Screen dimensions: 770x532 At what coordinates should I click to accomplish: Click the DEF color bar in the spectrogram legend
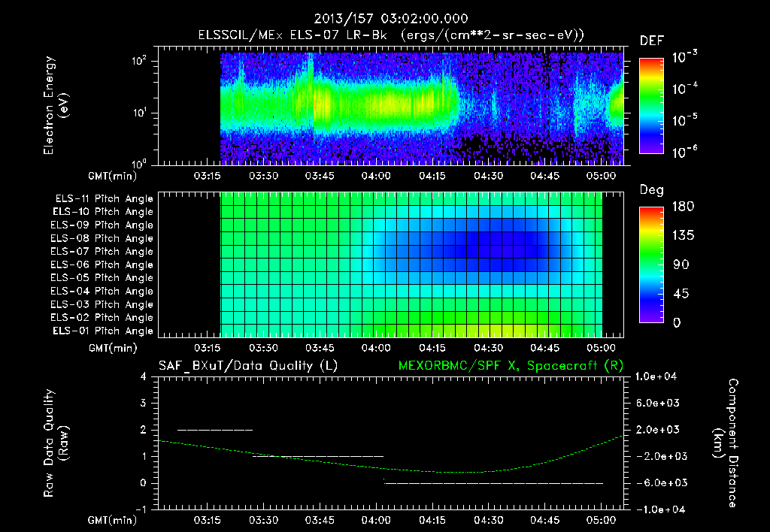point(651,106)
